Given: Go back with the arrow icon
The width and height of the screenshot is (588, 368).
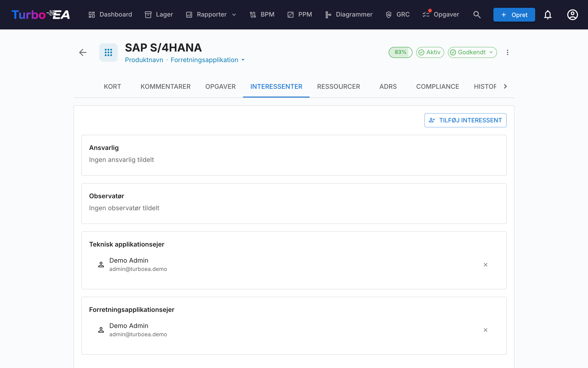Looking at the screenshot, I should [x=83, y=52].
